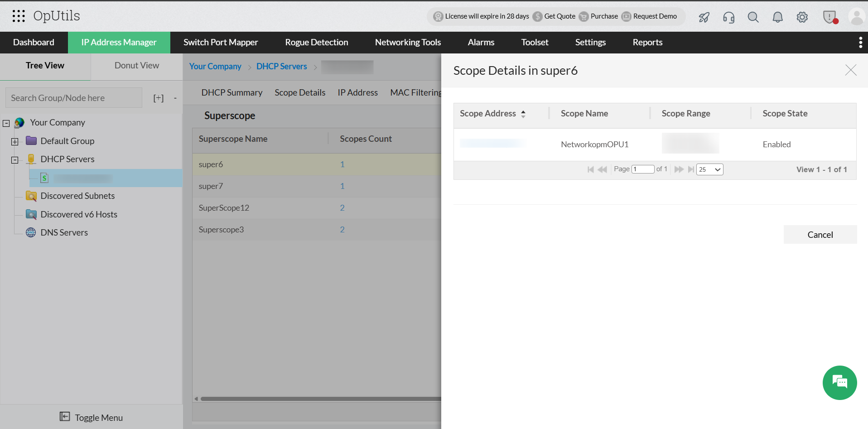Image resolution: width=868 pixels, height=429 pixels.
Task: Click the Cancel button
Action: coord(820,234)
